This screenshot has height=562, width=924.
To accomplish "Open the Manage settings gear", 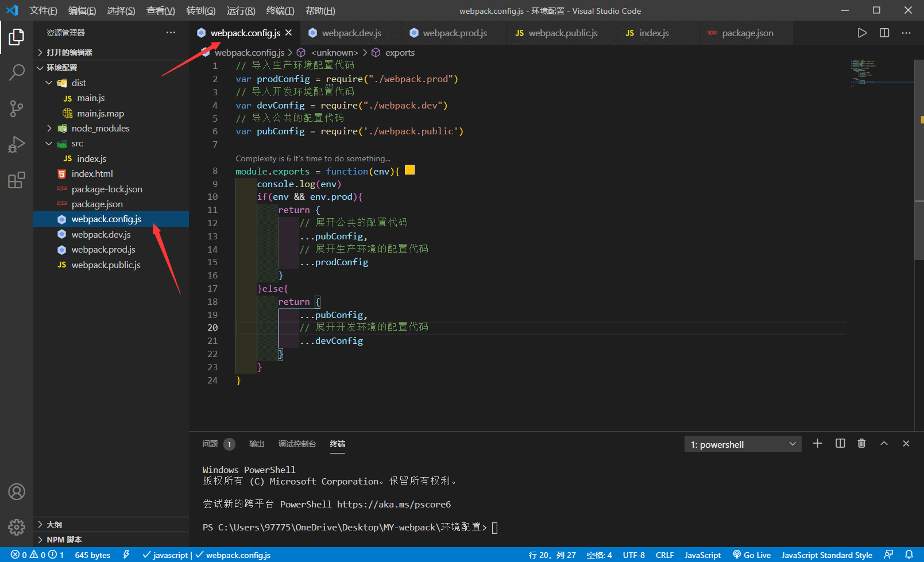I will [17, 527].
